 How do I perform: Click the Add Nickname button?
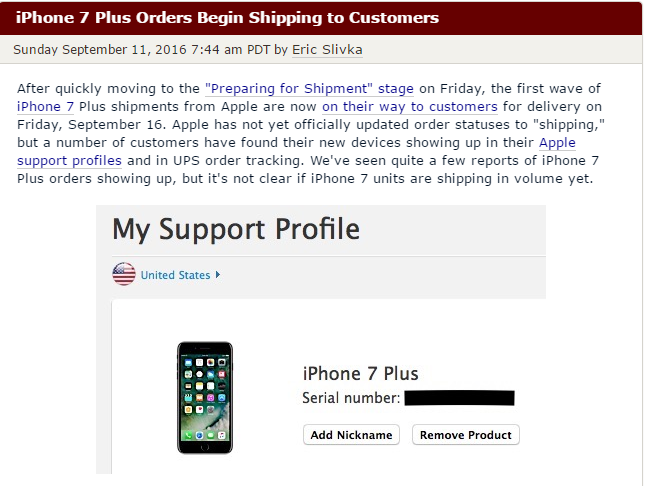352,435
